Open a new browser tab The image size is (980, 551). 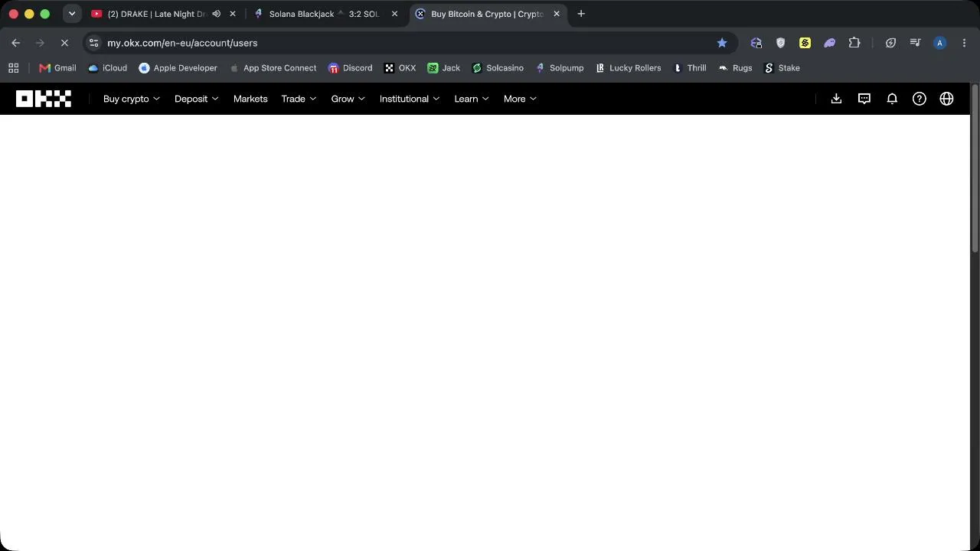point(581,14)
